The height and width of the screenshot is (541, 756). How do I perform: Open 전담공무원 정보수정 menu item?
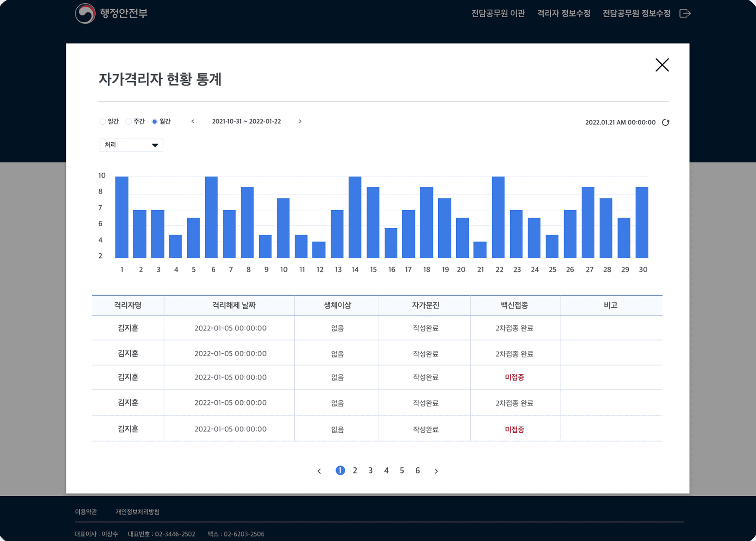[x=636, y=13]
